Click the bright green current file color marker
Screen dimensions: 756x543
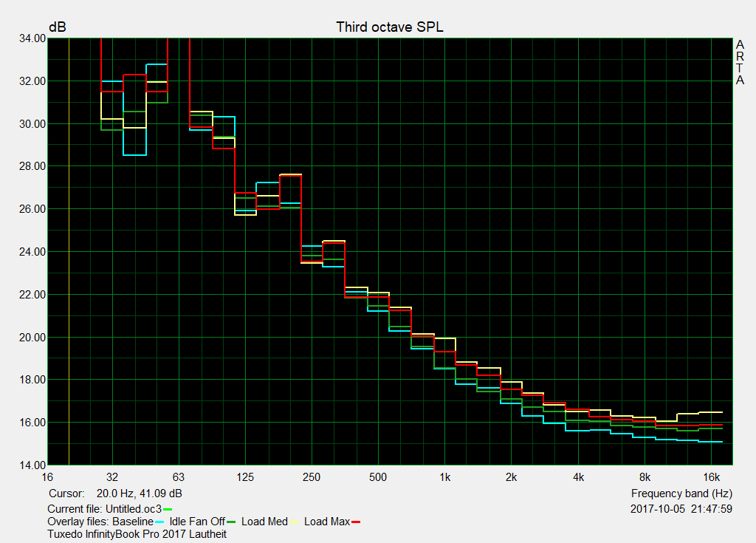coord(168,509)
